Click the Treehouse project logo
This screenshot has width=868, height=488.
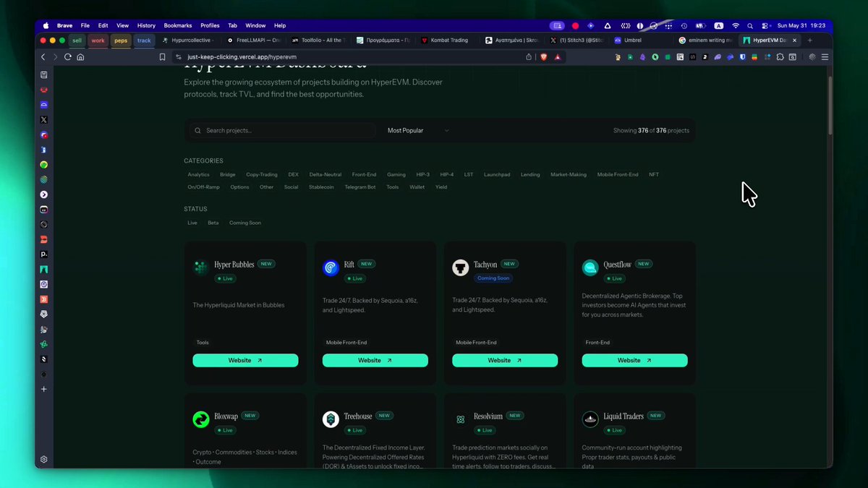(x=331, y=419)
